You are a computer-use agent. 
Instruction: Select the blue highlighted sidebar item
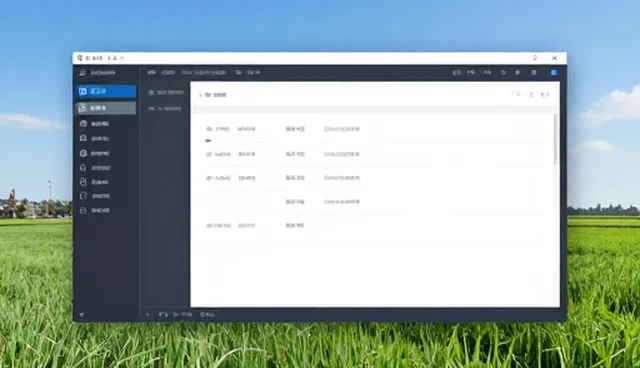[106, 91]
